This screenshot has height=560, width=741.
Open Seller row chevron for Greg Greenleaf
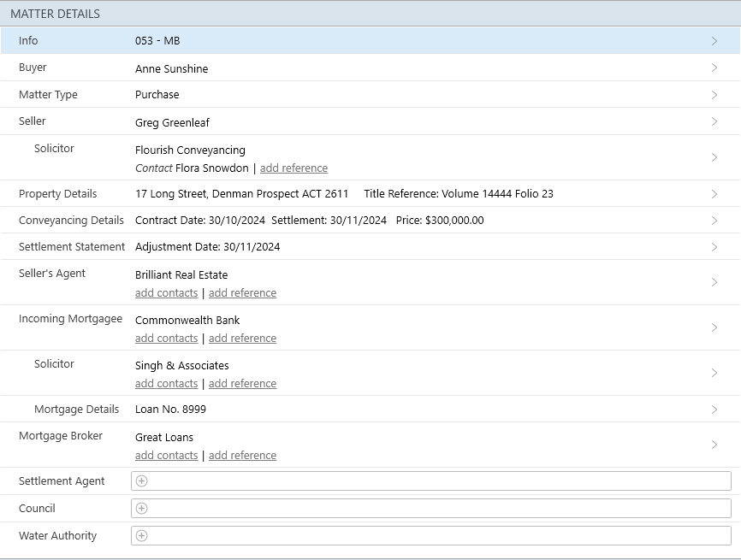pos(714,122)
